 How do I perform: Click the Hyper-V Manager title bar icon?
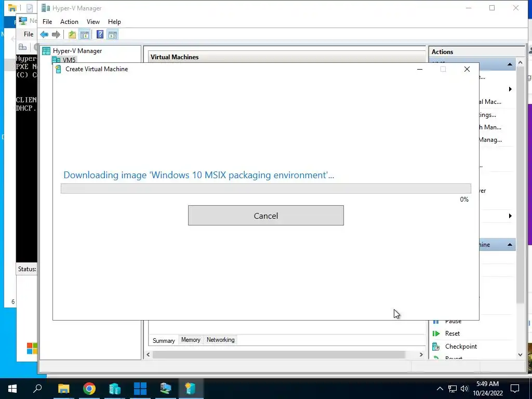click(x=46, y=8)
